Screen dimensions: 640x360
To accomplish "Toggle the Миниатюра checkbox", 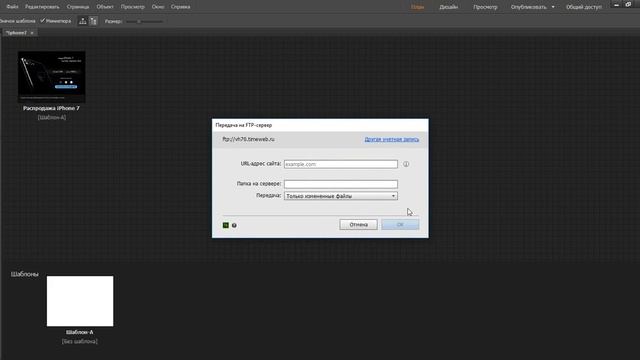I will (x=42, y=21).
